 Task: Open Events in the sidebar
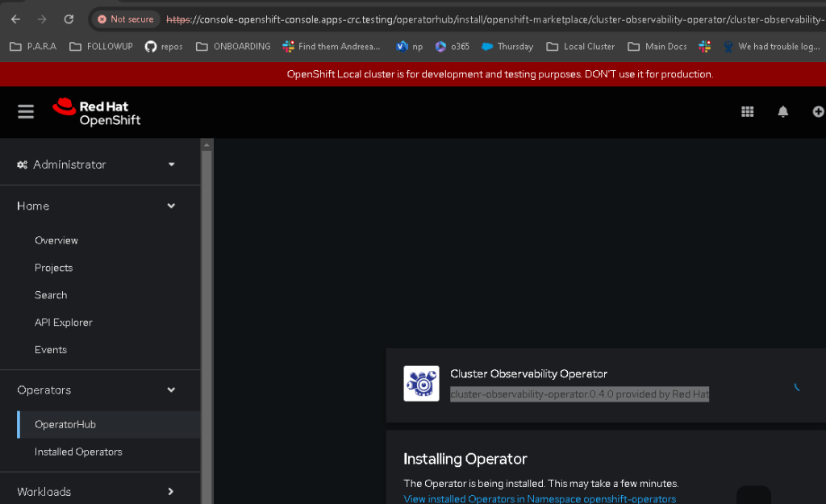51,350
